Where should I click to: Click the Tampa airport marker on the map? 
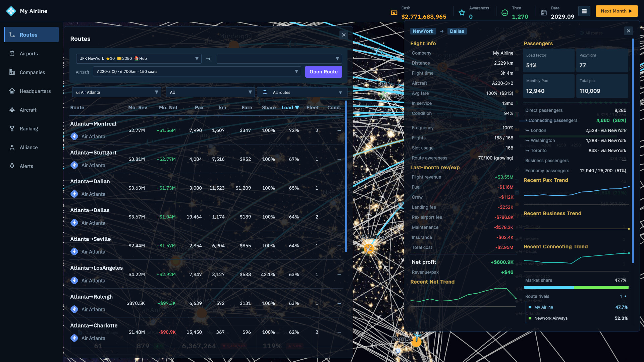pos(416,342)
